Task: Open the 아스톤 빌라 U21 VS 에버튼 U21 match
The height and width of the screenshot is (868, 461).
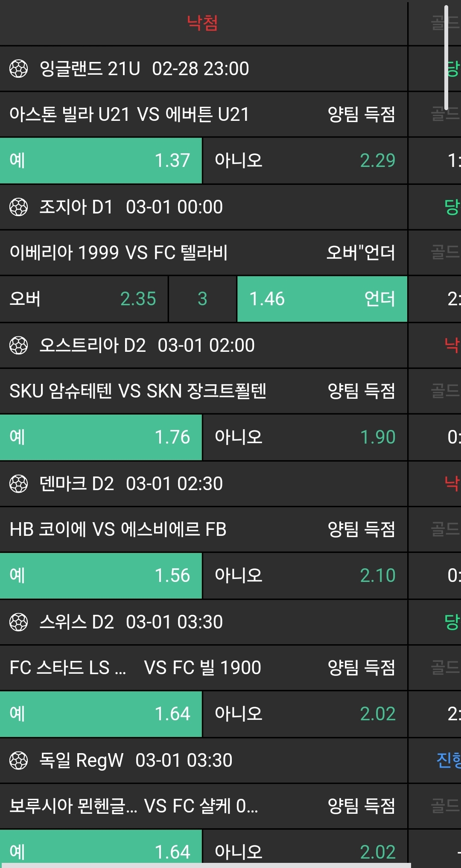Action: (129, 114)
